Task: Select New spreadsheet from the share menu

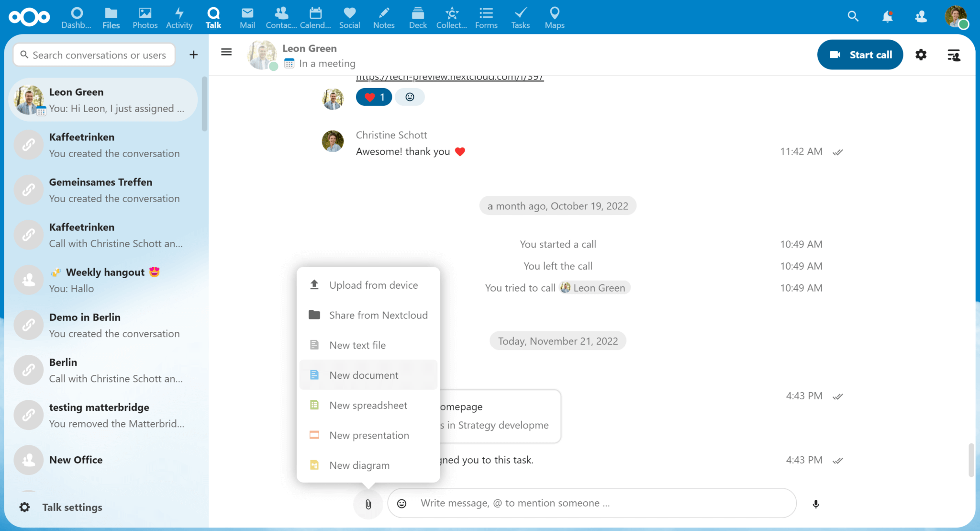Action: (x=367, y=405)
